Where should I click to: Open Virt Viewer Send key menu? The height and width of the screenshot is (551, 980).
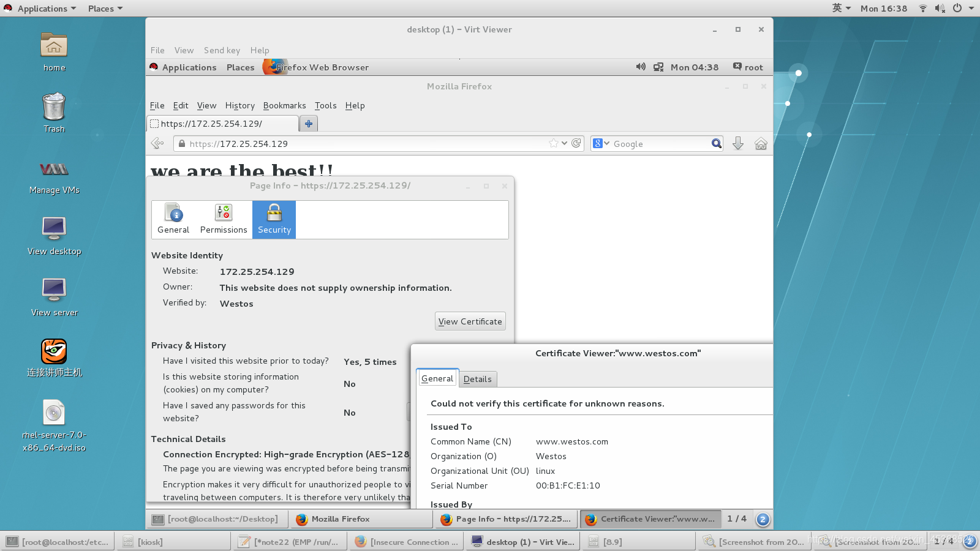coord(222,50)
